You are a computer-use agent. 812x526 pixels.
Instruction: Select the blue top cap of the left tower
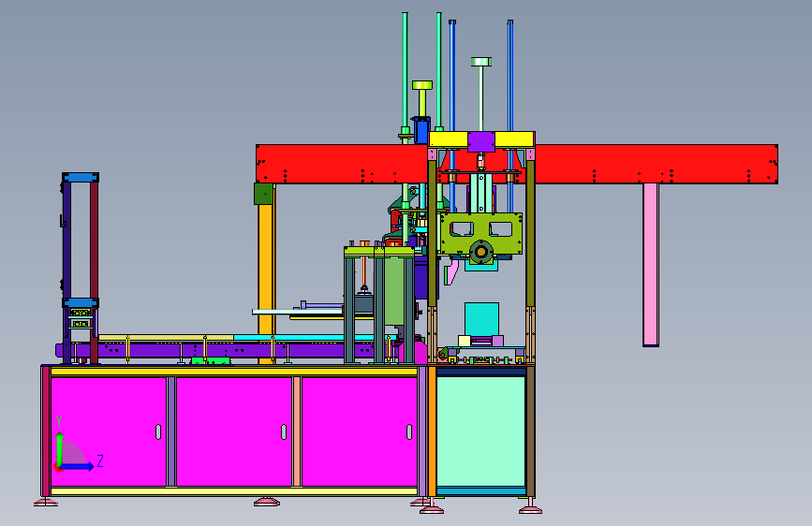[81, 177]
